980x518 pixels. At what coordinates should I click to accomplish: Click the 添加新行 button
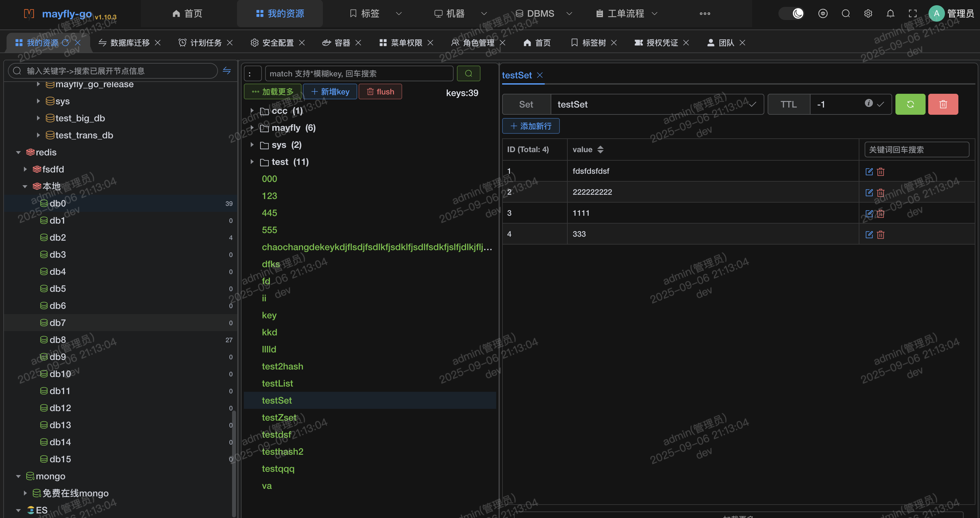[531, 126]
